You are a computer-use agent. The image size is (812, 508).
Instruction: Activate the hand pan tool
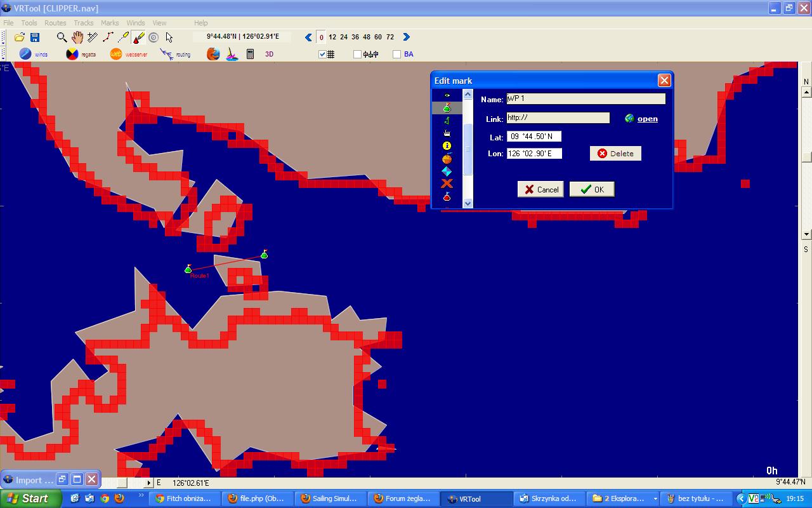coord(77,37)
